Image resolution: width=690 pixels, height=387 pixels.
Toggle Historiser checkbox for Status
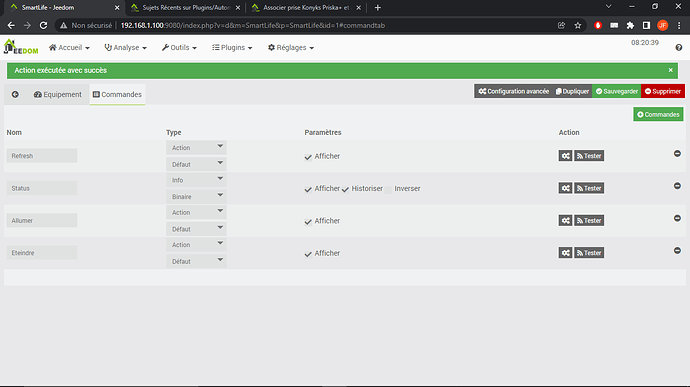345,189
